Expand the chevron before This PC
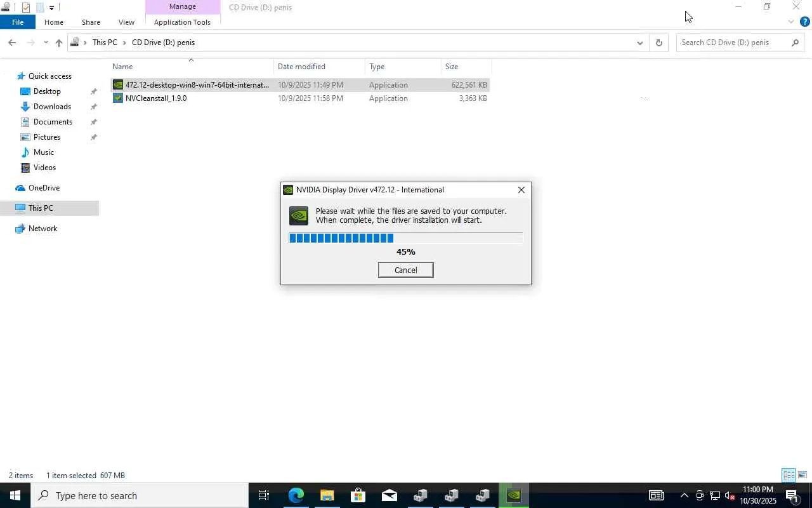 click(x=86, y=43)
